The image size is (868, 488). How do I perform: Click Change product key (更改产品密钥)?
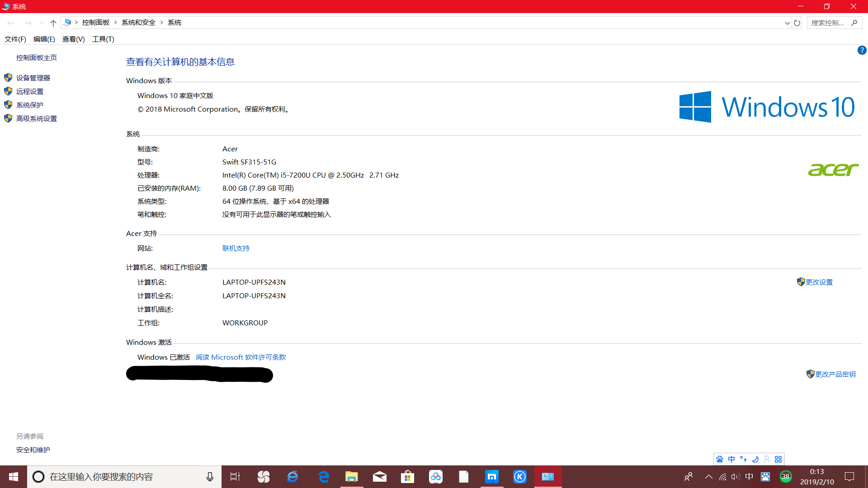point(835,374)
